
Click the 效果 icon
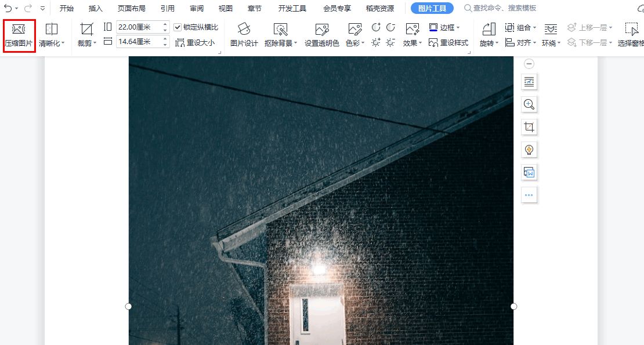point(412,30)
